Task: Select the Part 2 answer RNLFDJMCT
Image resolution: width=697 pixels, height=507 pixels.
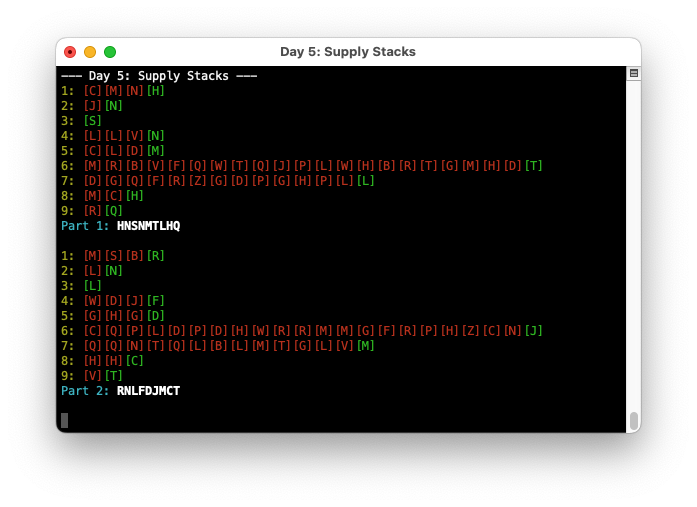Action: 148,391
